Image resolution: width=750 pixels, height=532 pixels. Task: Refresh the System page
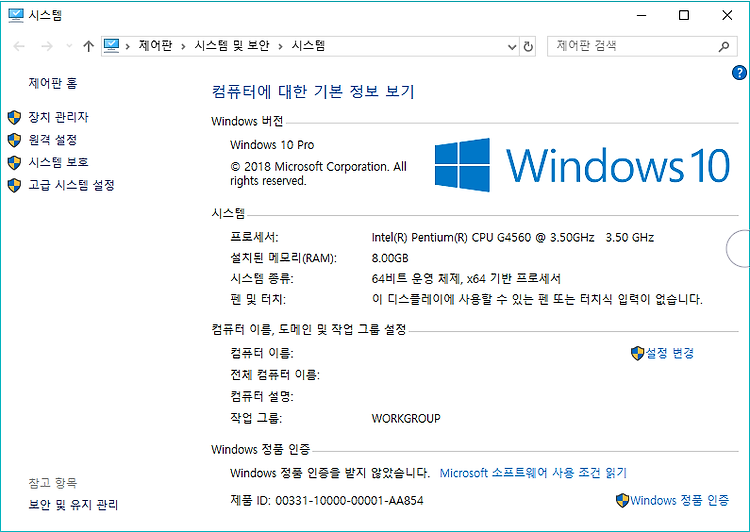528,47
